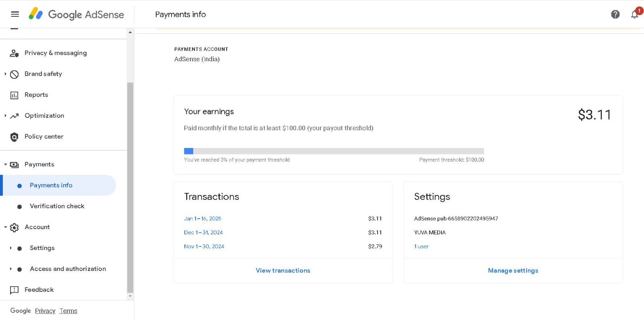Click the Google logo in footer
Image resolution: width=644 pixels, height=320 pixels.
[21, 311]
